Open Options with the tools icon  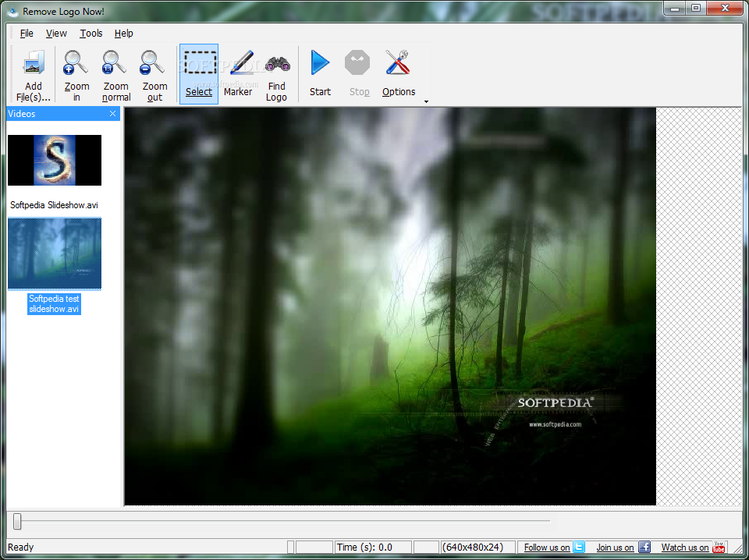(x=398, y=62)
